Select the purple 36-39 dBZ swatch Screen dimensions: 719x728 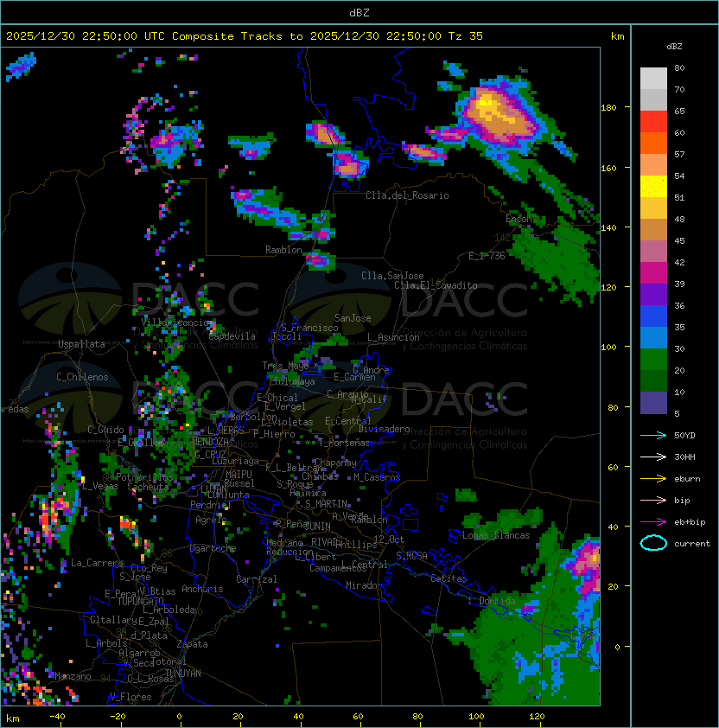coord(653,294)
